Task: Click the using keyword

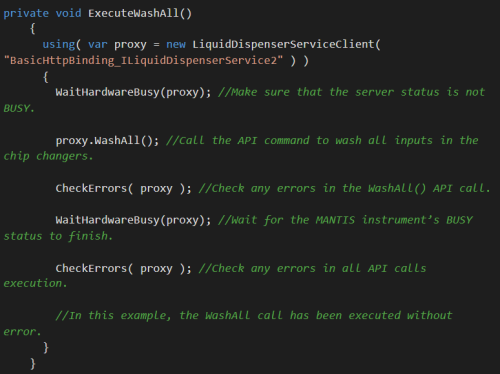Action: point(59,45)
